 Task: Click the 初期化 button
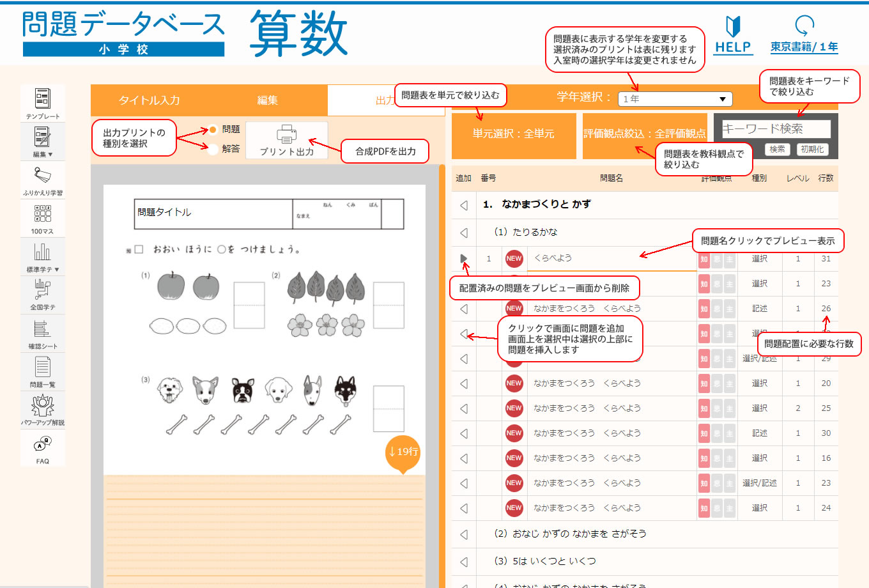[812, 149]
